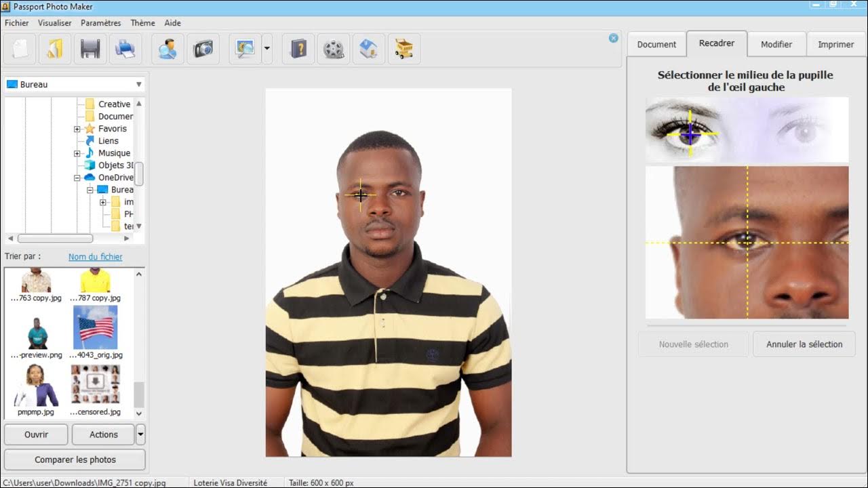The image size is (868, 488).
Task: Expand the 'im' folder node
Action: (x=103, y=202)
